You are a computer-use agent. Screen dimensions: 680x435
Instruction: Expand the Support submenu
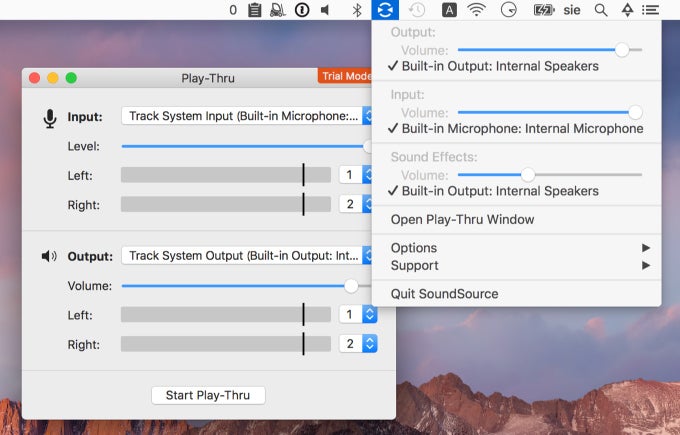click(517, 265)
